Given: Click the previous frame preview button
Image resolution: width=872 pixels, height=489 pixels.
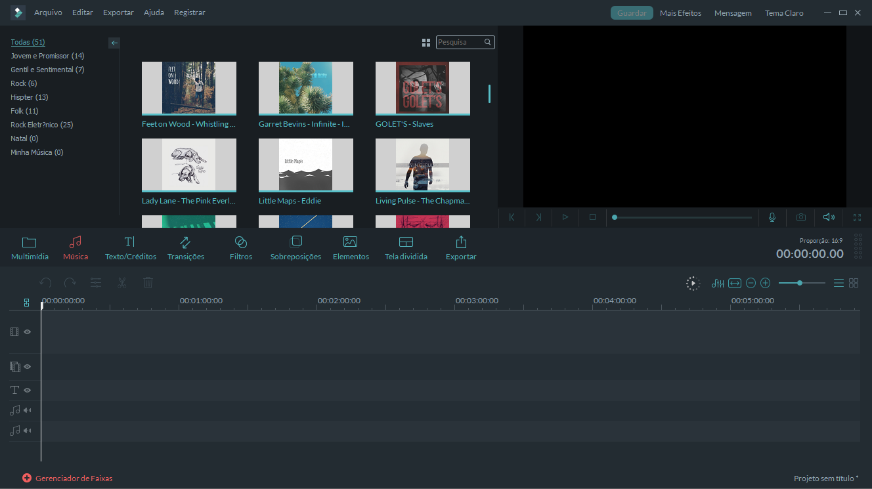Looking at the screenshot, I should (x=512, y=218).
